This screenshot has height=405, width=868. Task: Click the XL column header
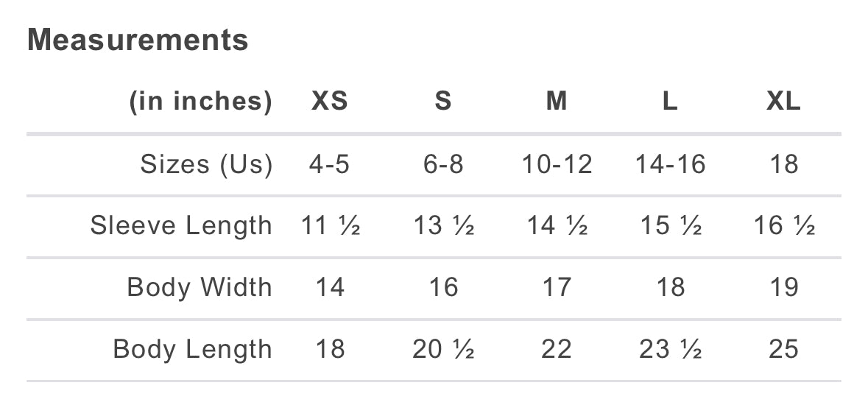tap(783, 102)
